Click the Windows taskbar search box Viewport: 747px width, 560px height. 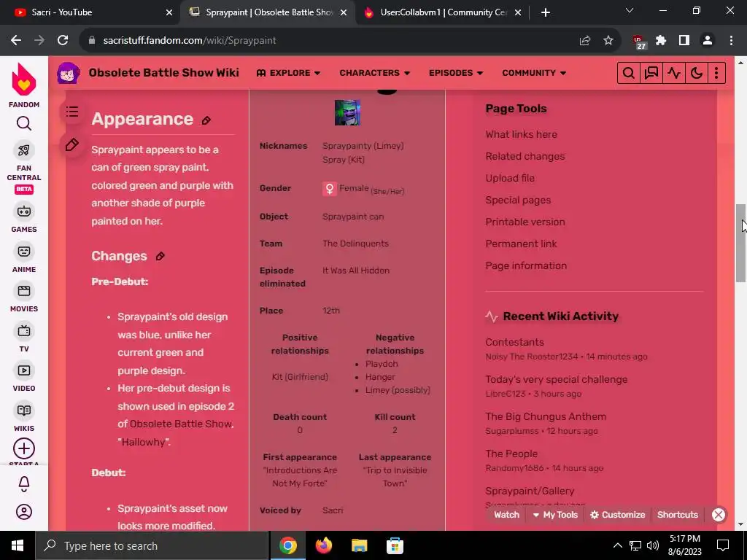[152, 545]
